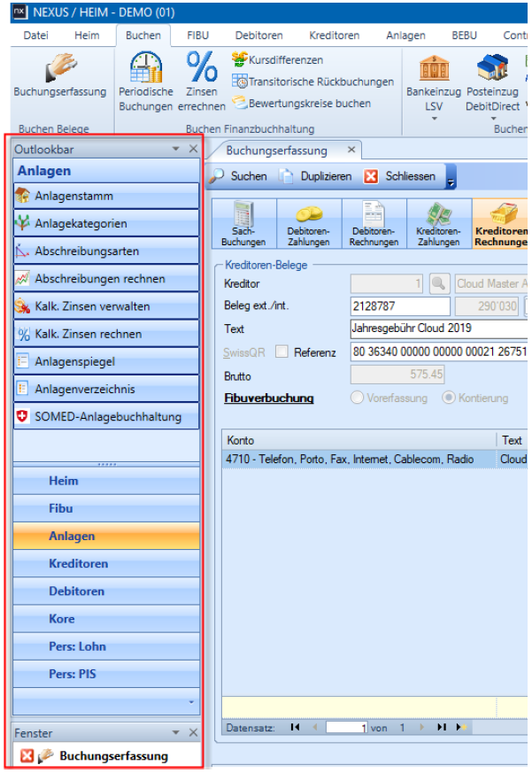This screenshot has width=532, height=773.
Task: Expand Posteinzug DebitDirect dropdown arrow
Action: (x=493, y=119)
